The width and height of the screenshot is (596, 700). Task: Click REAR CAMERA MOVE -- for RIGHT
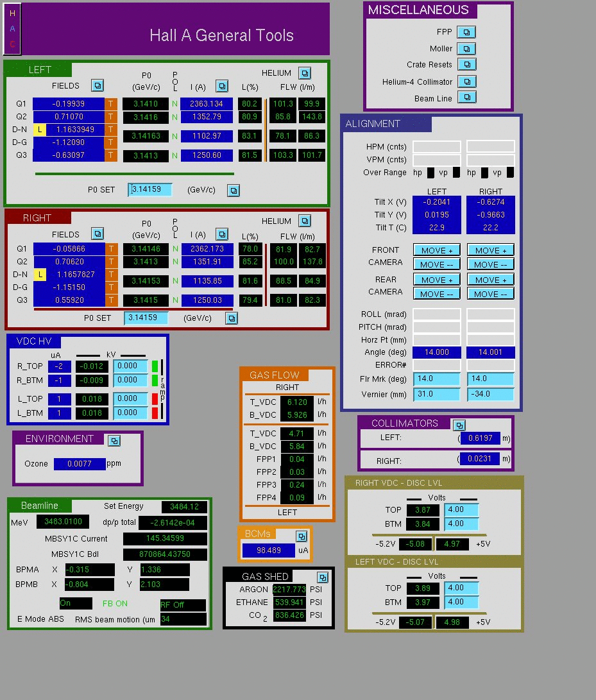(491, 294)
